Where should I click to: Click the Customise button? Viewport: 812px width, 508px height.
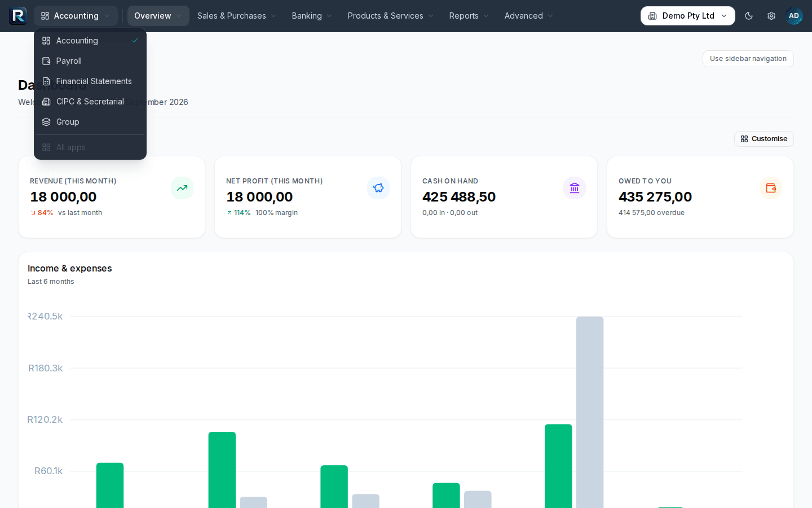click(x=764, y=139)
